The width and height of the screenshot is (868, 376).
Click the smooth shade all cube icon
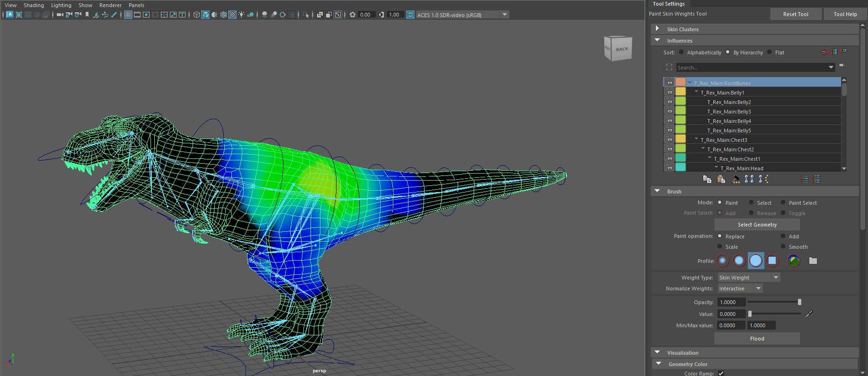pyautogui.click(x=205, y=15)
